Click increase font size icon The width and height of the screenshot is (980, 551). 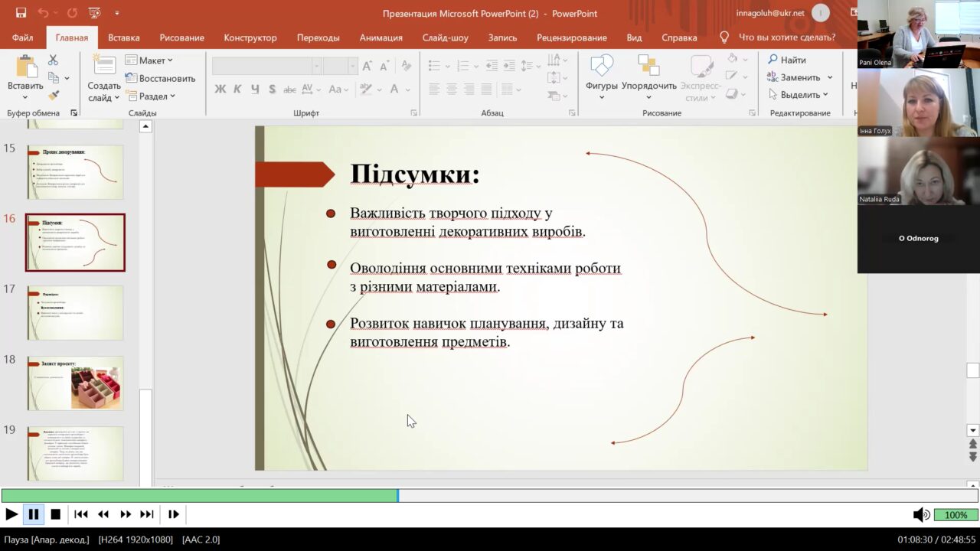(367, 66)
